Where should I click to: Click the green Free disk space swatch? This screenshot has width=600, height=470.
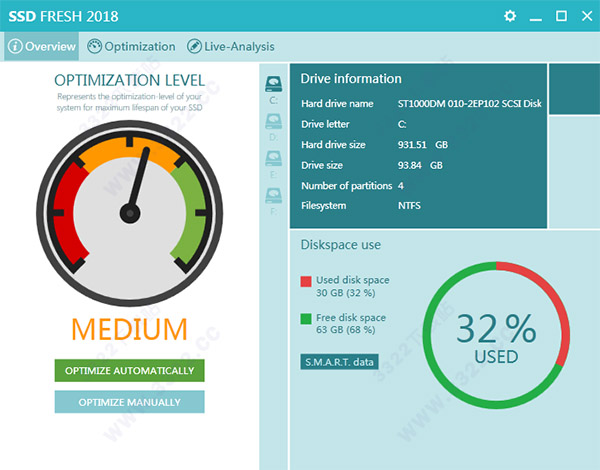point(306,319)
